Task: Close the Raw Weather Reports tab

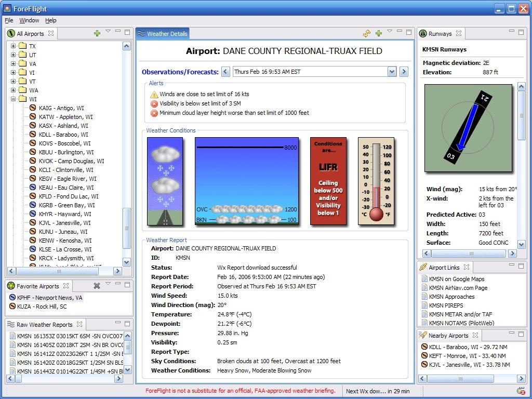Action: [x=79, y=324]
